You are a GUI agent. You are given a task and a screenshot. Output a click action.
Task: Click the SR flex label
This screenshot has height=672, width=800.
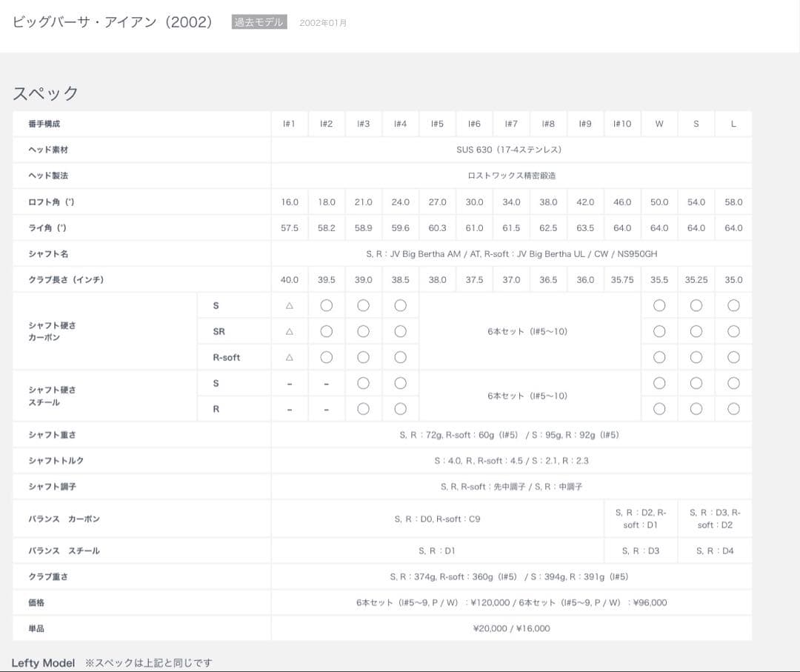coord(219,332)
